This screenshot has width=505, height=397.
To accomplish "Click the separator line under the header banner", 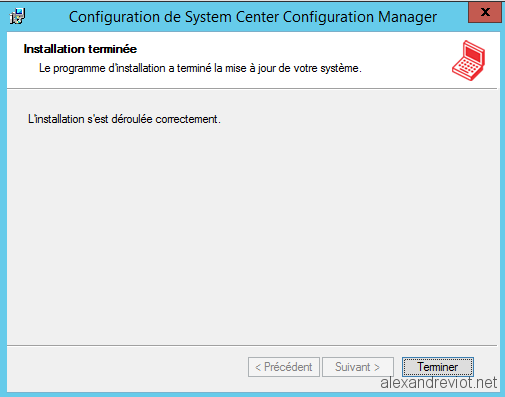I will coord(252,89).
